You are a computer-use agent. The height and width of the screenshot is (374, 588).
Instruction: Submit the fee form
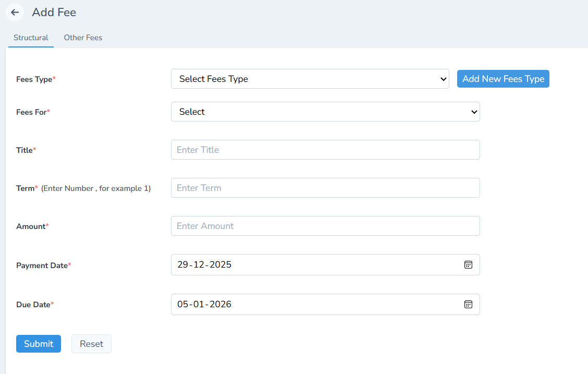click(38, 343)
